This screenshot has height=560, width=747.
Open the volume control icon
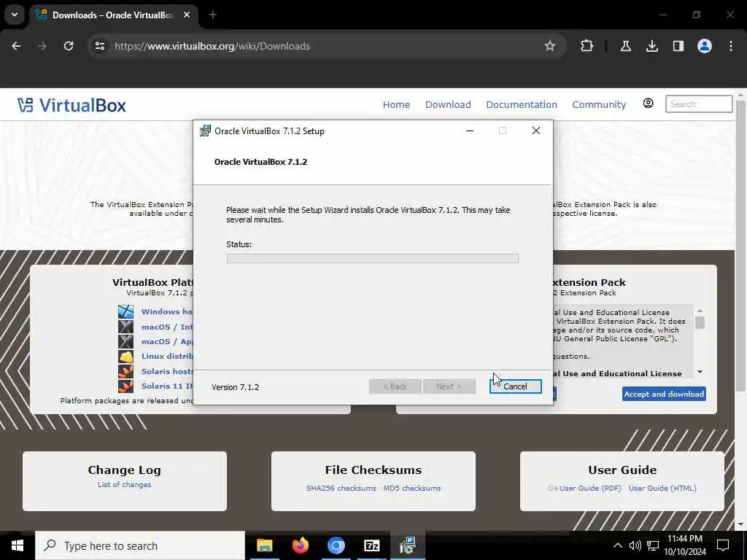(x=635, y=545)
